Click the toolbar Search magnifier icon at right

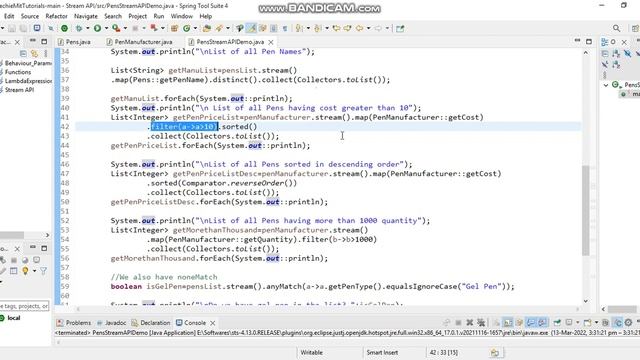(616, 28)
